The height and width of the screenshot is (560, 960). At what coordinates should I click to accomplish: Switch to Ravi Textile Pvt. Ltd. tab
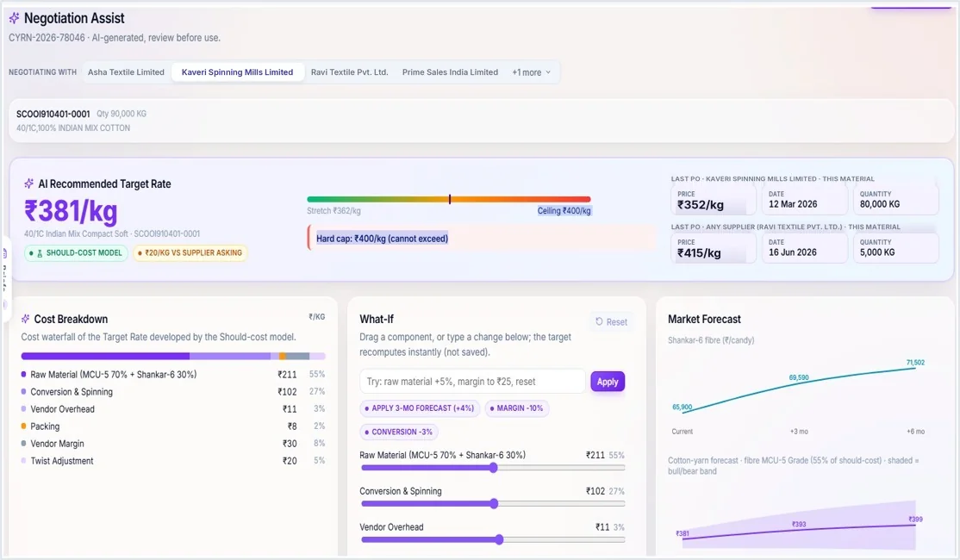350,72
